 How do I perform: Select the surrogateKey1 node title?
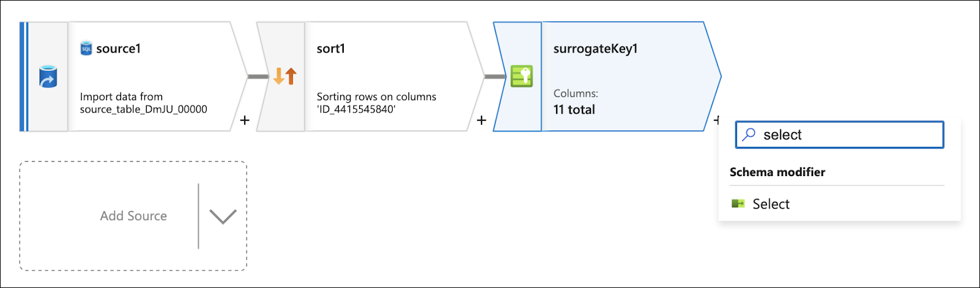(x=595, y=49)
